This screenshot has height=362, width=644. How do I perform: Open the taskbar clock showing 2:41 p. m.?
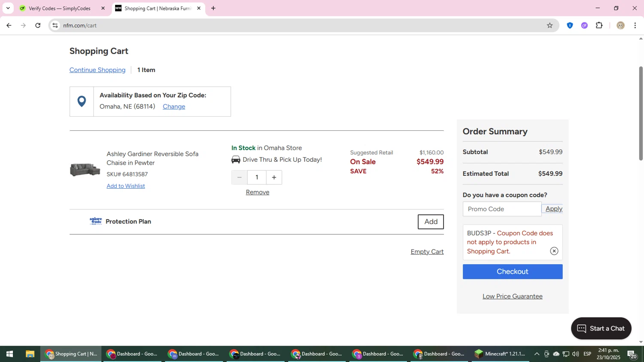(608, 354)
